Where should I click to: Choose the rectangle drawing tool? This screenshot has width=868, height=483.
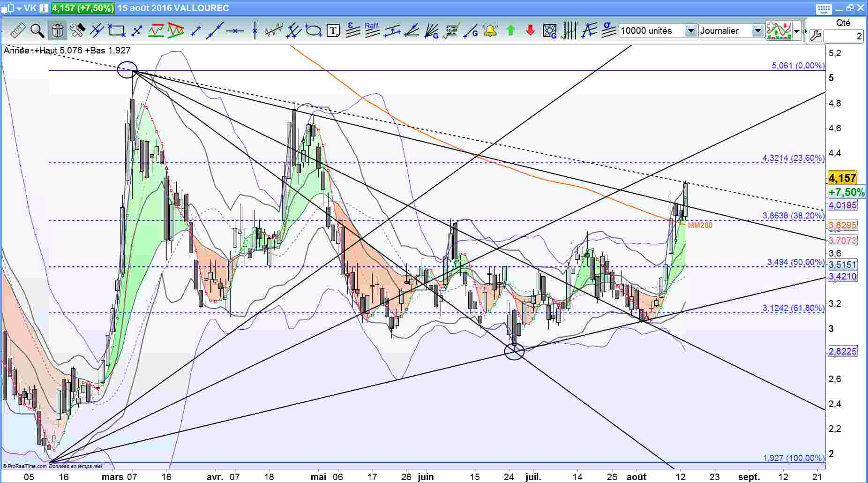116,31
